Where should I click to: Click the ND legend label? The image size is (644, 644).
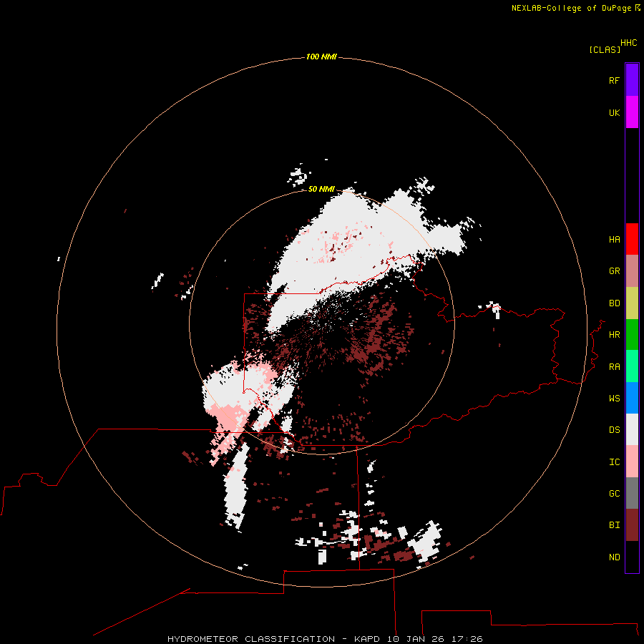click(614, 557)
